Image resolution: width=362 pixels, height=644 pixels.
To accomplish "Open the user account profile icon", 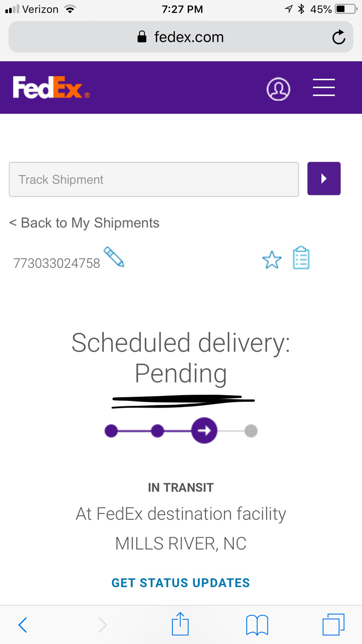I will pyautogui.click(x=278, y=89).
